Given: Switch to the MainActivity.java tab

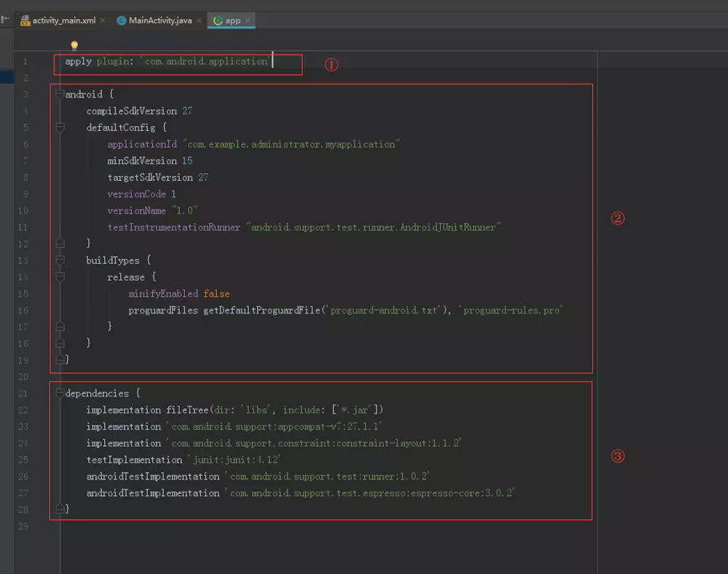Looking at the screenshot, I should 159,20.
